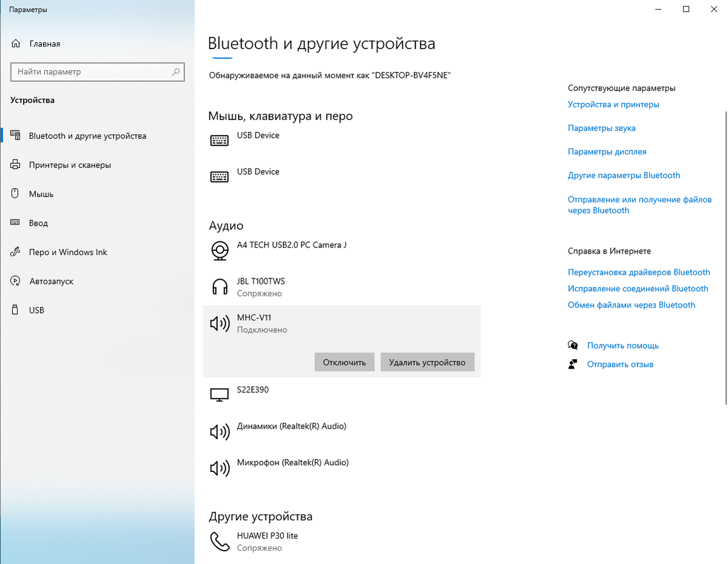Select Автозапуск in the sidebar
Image resolution: width=728 pixels, height=564 pixels.
(52, 281)
